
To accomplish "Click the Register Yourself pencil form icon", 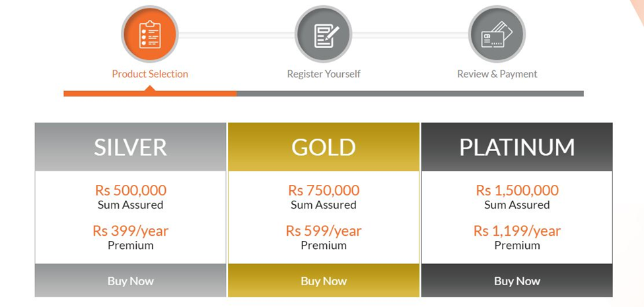I will click(324, 34).
